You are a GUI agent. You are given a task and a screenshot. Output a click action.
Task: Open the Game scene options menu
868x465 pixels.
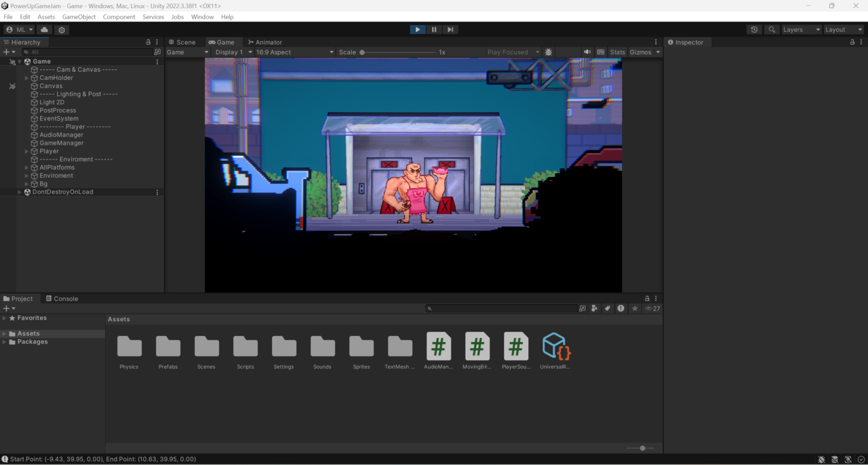point(157,62)
